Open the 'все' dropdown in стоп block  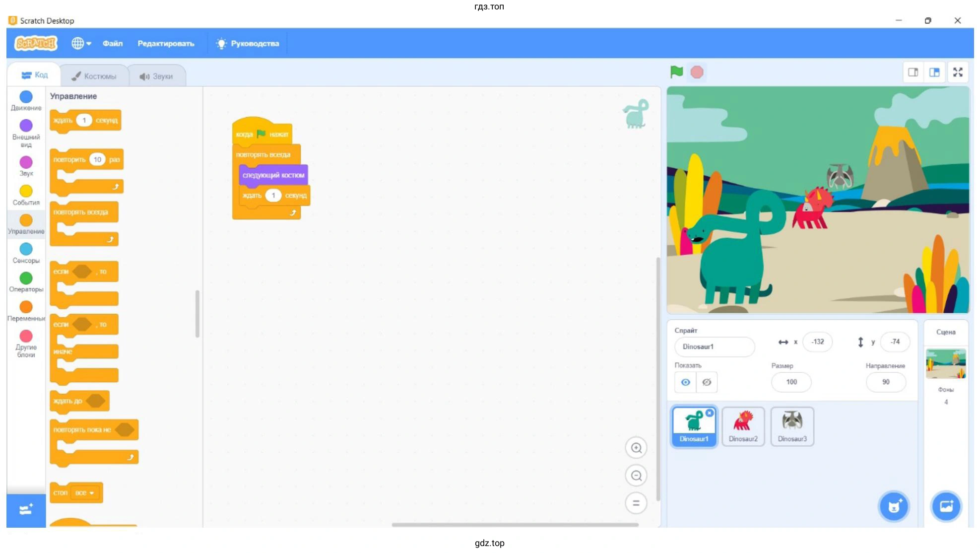(x=85, y=493)
